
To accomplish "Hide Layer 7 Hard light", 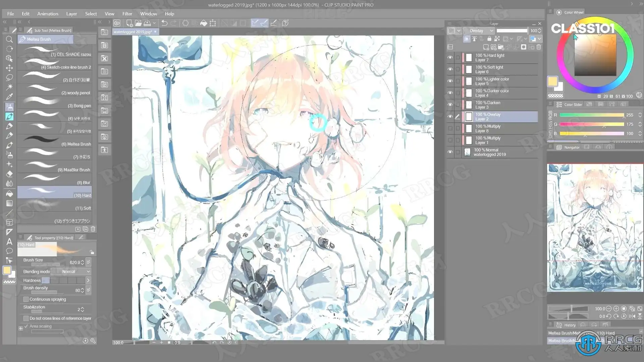I will (450, 58).
